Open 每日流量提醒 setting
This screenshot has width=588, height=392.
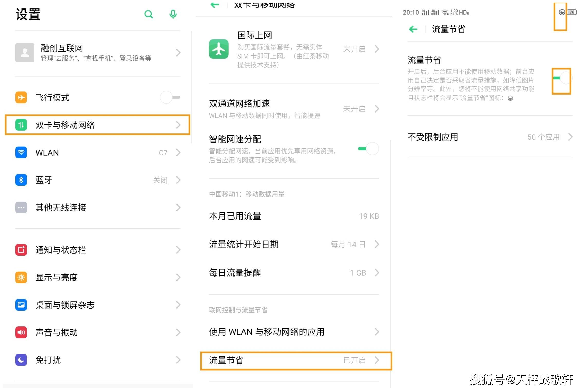pos(294,273)
